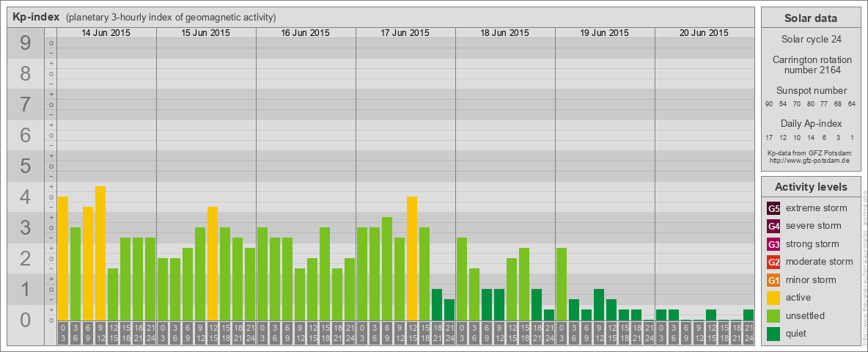
Task: Click the G4 severe storm legend icon
Action: [x=773, y=226]
